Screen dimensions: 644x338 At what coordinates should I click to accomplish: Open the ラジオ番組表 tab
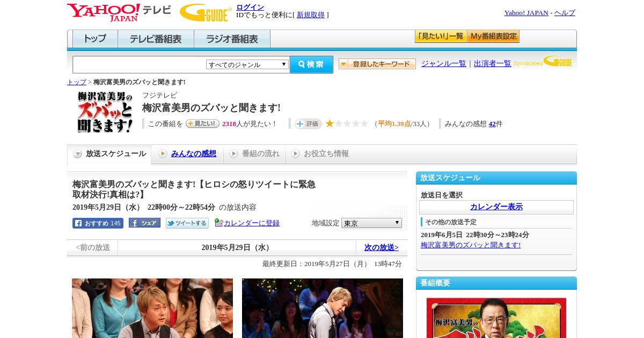[x=232, y=39]
